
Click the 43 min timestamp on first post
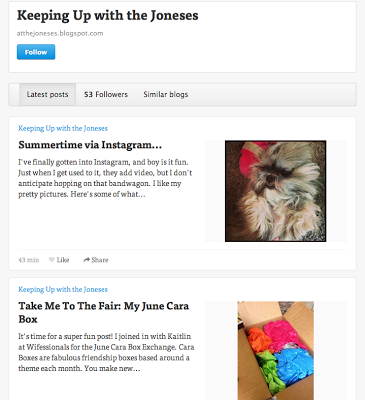point(29,260)
